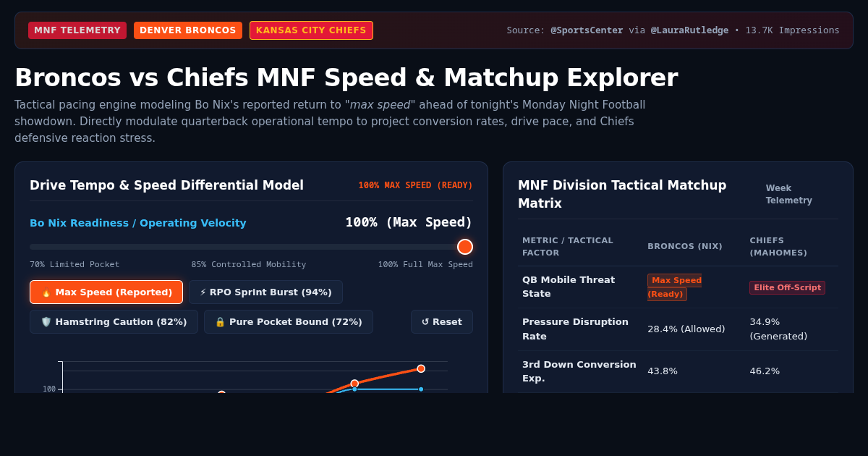
Task: Click the 'BRONCOS (NIX)' column header
Action: pyautogui.click(x=685, y=247)
